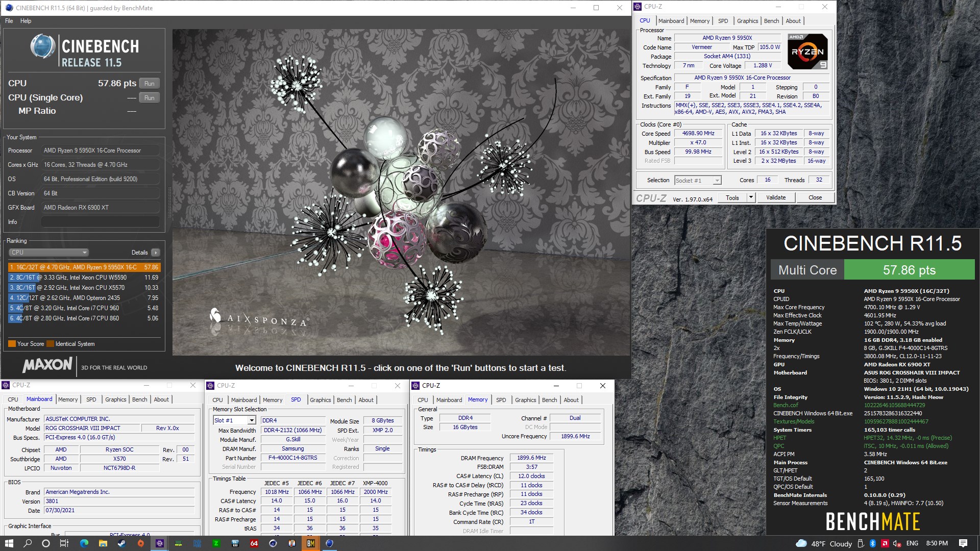The width and height of the screenshot is (980, 551).
Task: Select ranking row Intel Xeon CPU W5590
Action: pyautogui.click(x=84, y=278)
